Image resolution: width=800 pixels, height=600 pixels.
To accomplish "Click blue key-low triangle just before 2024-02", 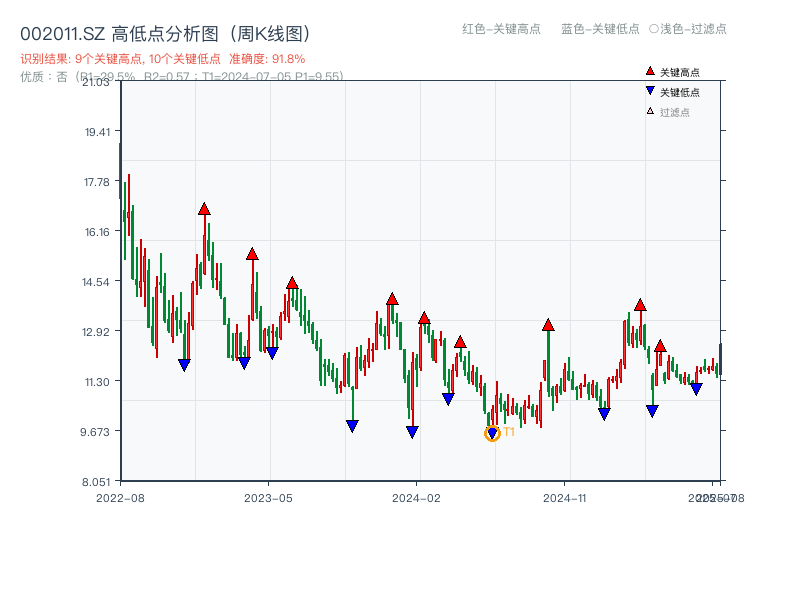I will coord(412,432).
